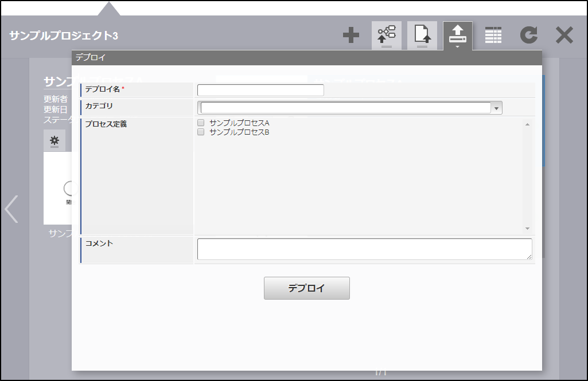Toggle the deploy upload icon in toolbar
The image size is (588, 381).
point(458,36)
